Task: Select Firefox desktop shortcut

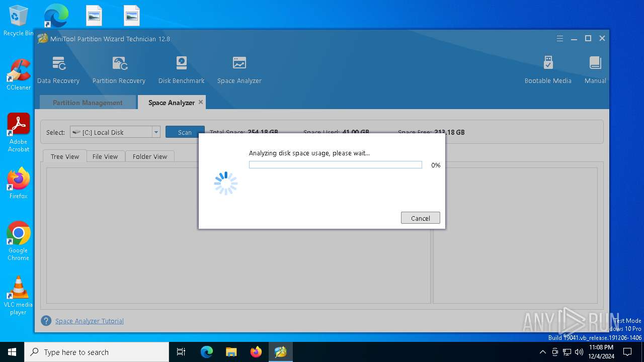Action: 18,183
